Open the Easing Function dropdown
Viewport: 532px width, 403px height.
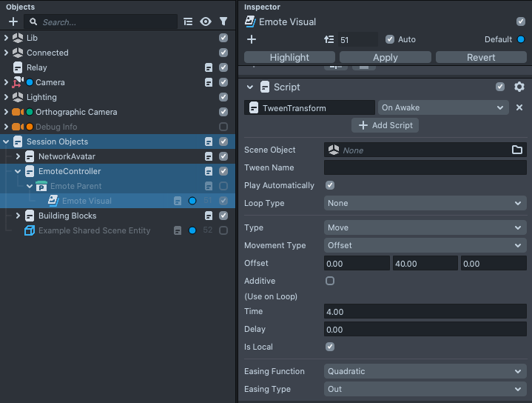pos(425,371)
